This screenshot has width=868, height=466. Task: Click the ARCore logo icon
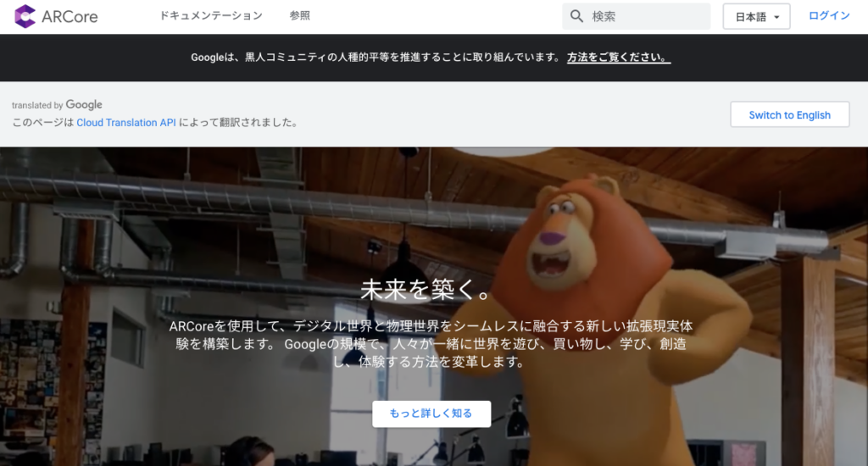25,16
